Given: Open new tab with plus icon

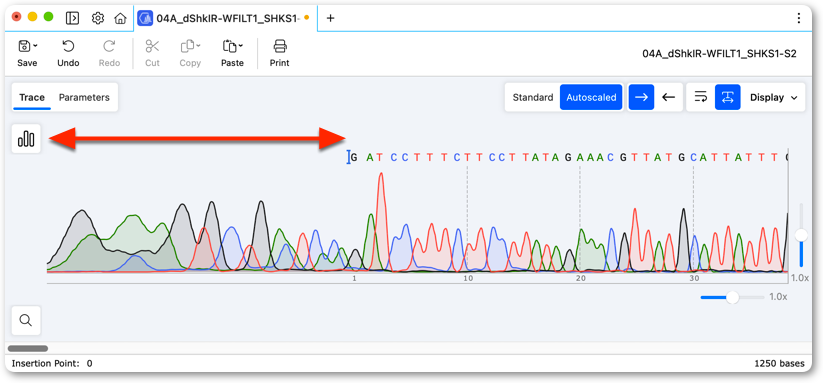Looking at the screenshot, I should point(330,18).
